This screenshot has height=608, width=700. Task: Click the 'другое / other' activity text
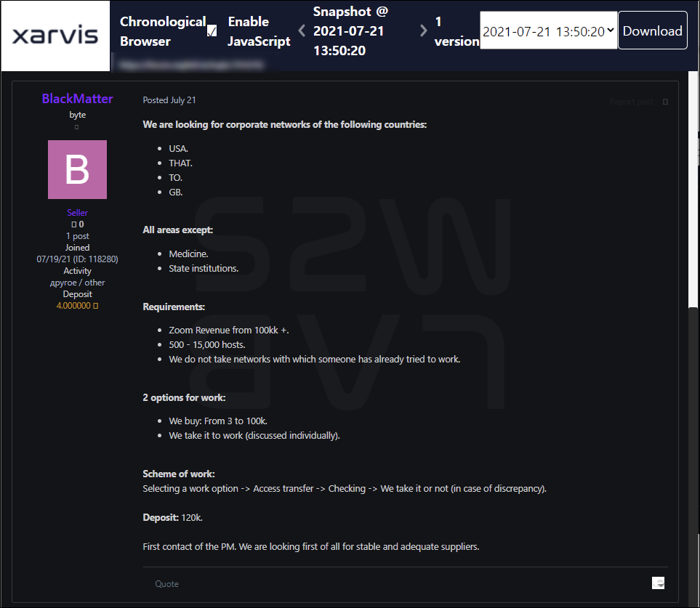coord(77,283)
